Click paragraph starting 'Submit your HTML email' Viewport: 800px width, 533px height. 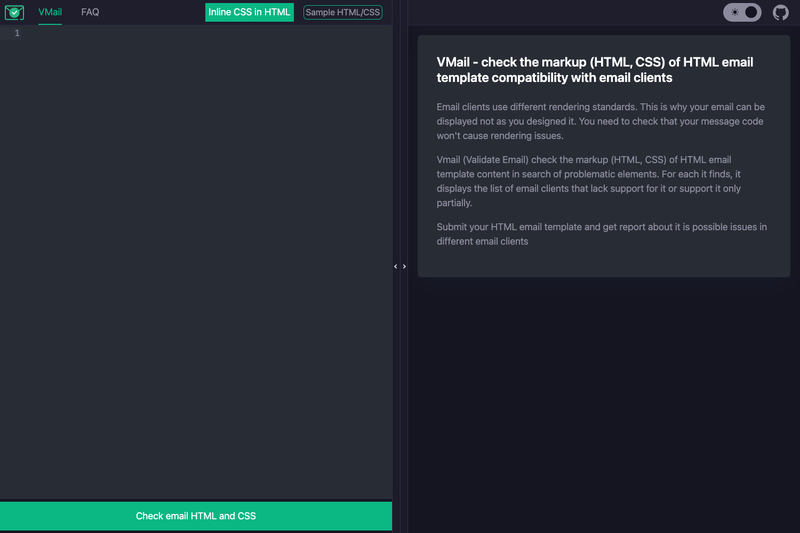[x=602, y=234]
